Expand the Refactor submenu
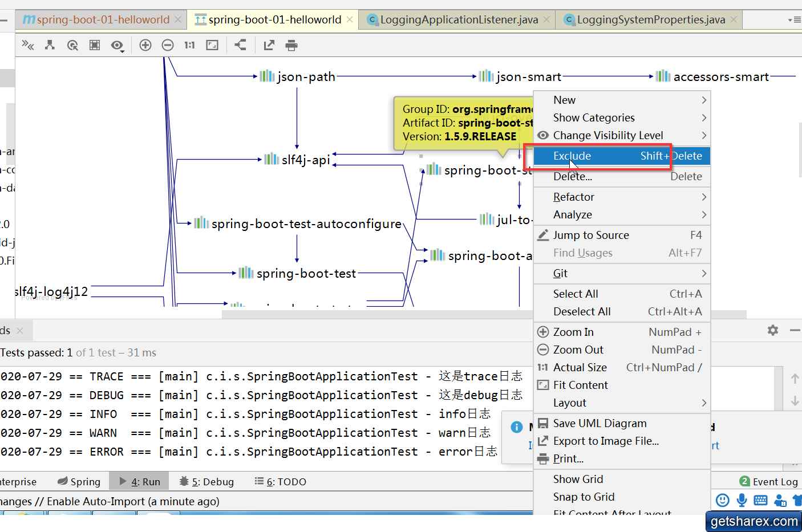The width and height of the screenshot is (802, 532). 622,197
